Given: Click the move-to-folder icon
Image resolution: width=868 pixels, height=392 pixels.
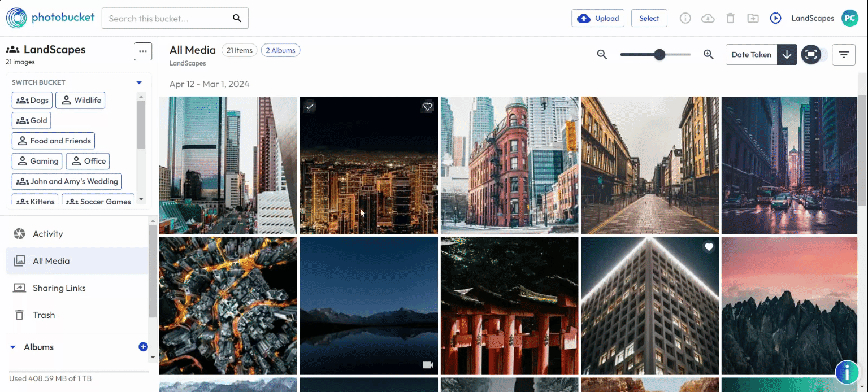Looking at the screenshot, I should 753,18.
